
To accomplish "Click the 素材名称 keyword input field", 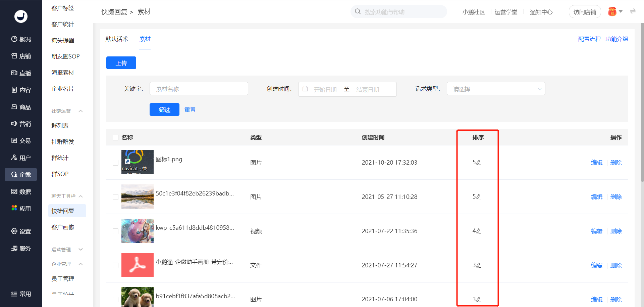I will coord(199,89).
